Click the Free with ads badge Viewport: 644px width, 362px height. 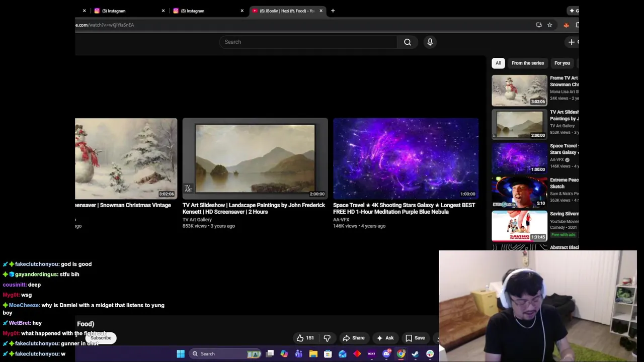[563, 235]
